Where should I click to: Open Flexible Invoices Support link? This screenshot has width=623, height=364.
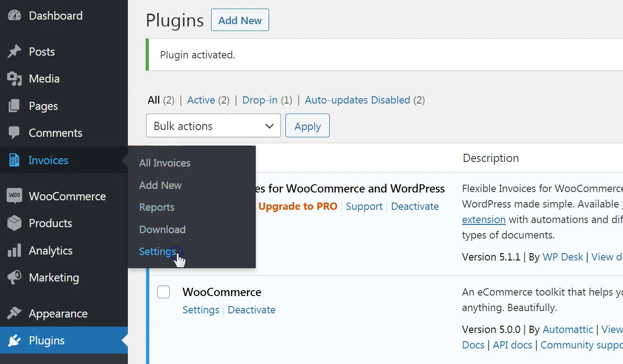[x=364, y=206]
